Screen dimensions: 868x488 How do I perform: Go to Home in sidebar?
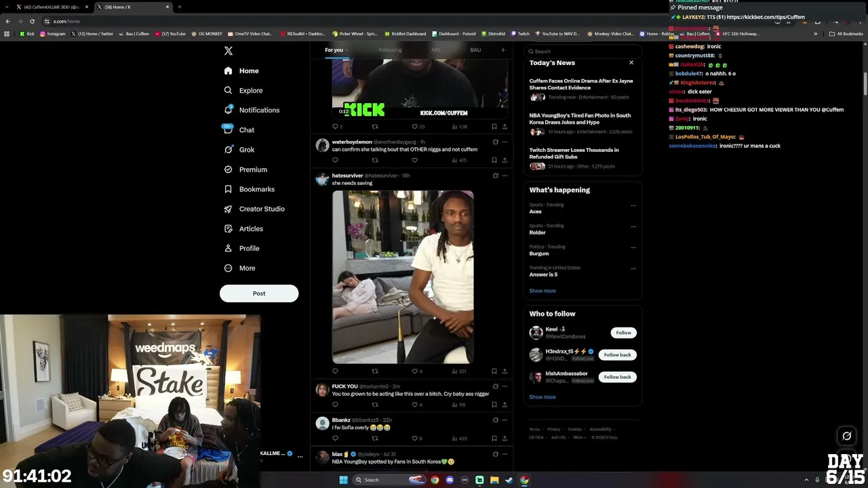pos(241,70)
